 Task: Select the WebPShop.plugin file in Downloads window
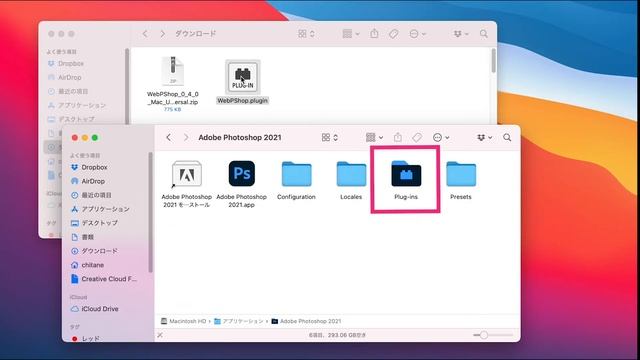click(242, 77)
